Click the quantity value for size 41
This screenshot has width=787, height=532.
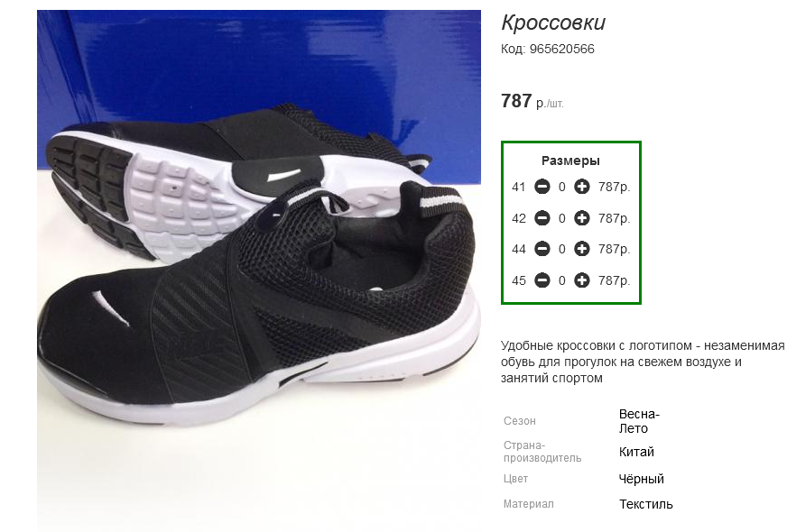[x=561, y=187]
